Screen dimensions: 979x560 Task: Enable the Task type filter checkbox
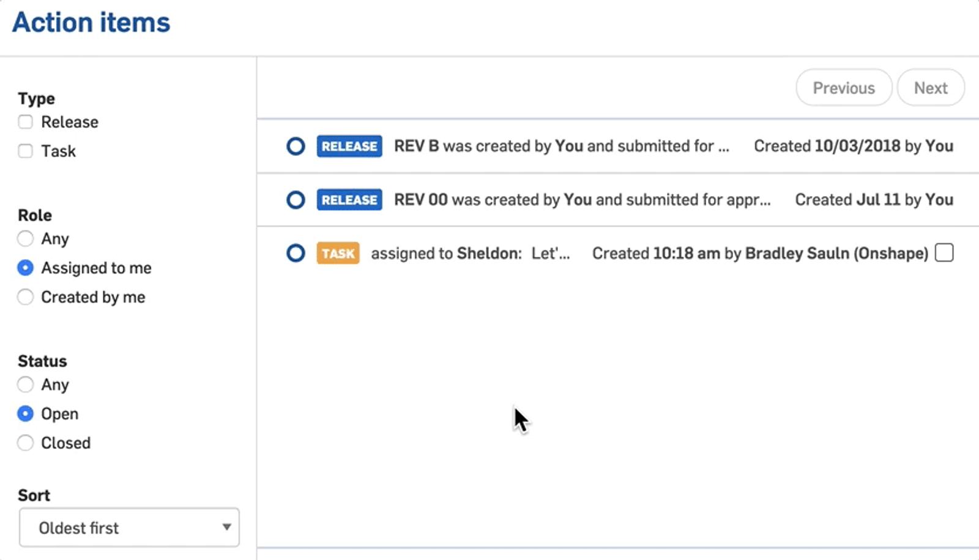pyautogui.click(x=25, y=151)
